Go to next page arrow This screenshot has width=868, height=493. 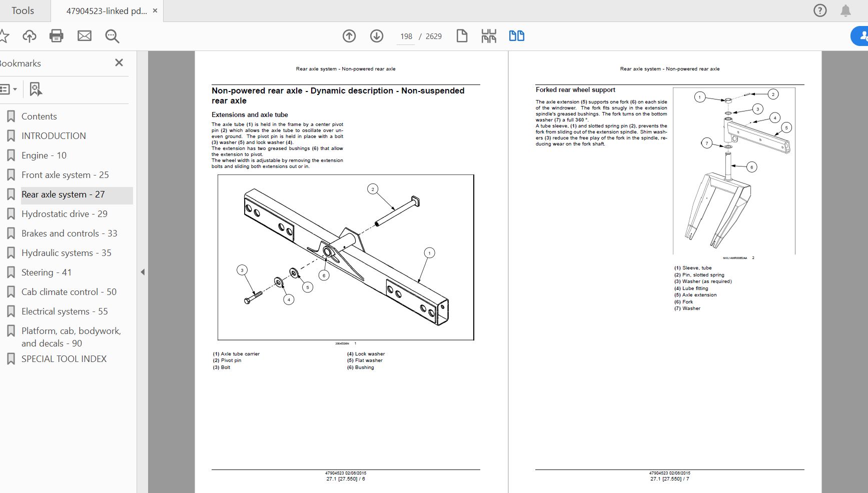(x=377, y=36)
